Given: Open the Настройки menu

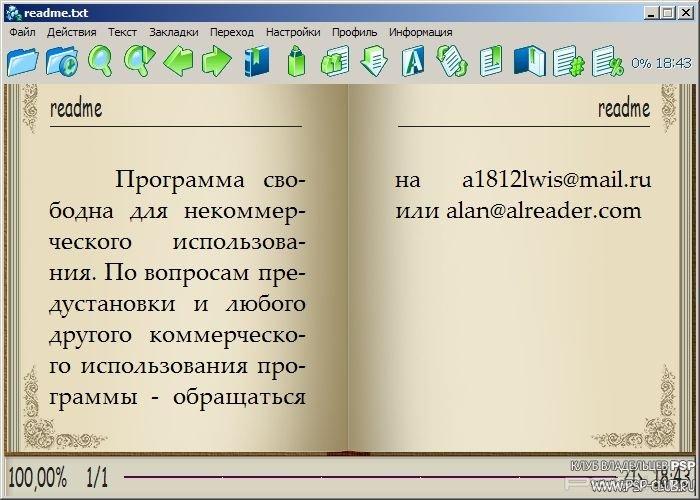Looking at the screenshot, I should (x=293, y=32).
